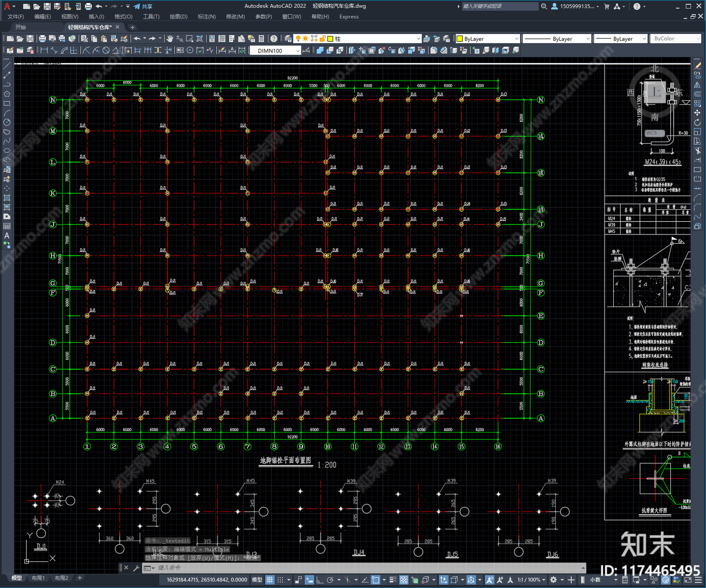Viewport: 706px width, 588px height.
Task: Select the Multiline Text A tool
Action: coord(7,236)
